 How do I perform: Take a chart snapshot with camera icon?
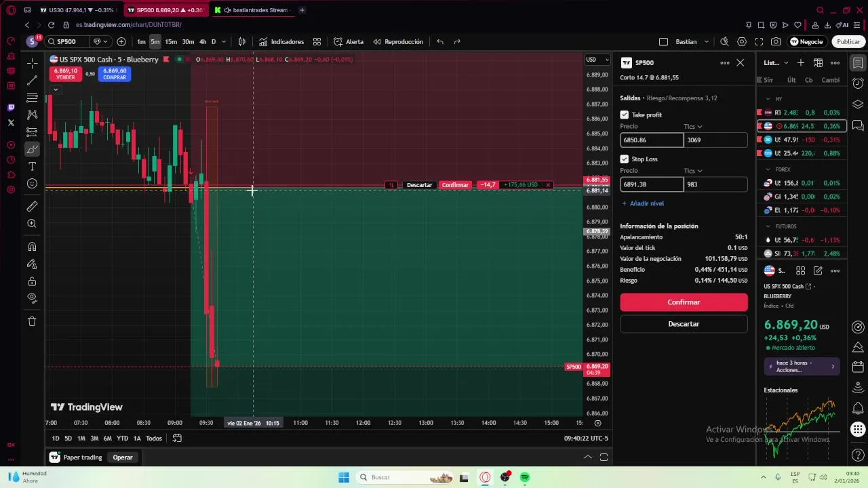click(776, 41)
